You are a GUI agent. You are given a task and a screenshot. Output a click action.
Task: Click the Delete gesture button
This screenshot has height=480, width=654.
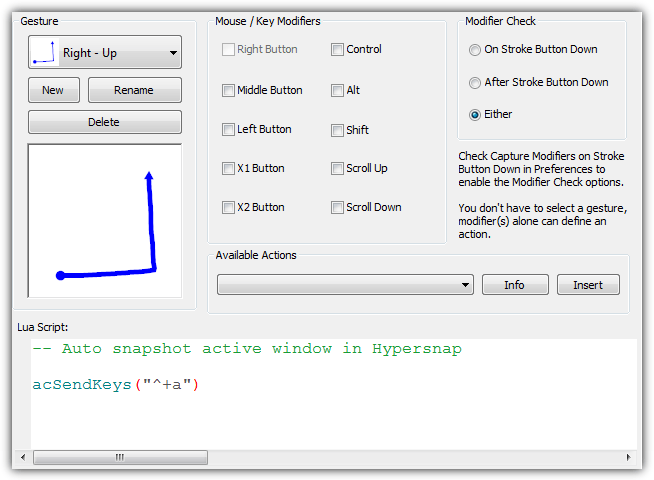coord(105,122)
